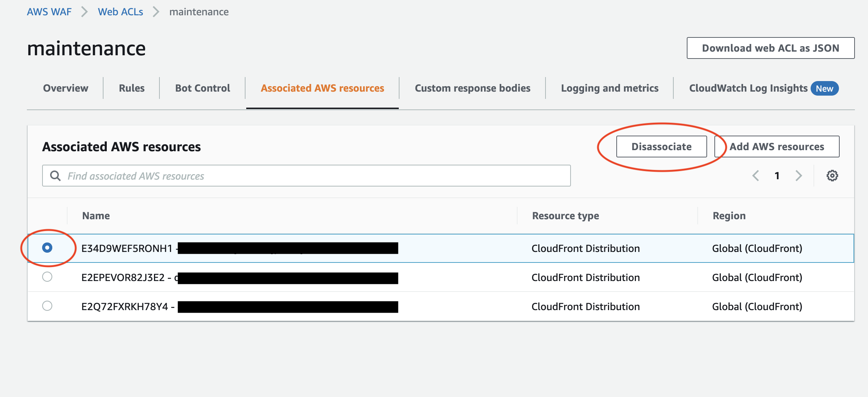Focus the Find associated AWS resources field
The width and height of the screenshot is (868, 397).
(x=307, y=176)
